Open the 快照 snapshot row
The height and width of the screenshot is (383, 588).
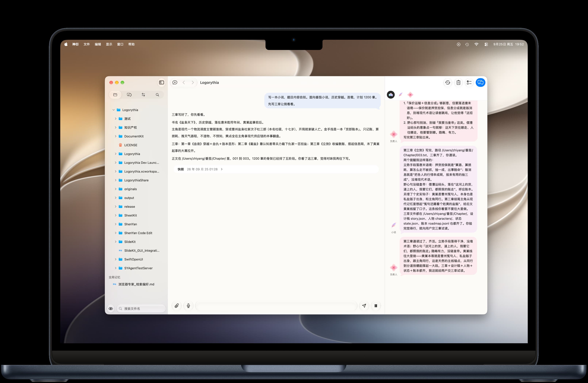(x=276, y=169)
